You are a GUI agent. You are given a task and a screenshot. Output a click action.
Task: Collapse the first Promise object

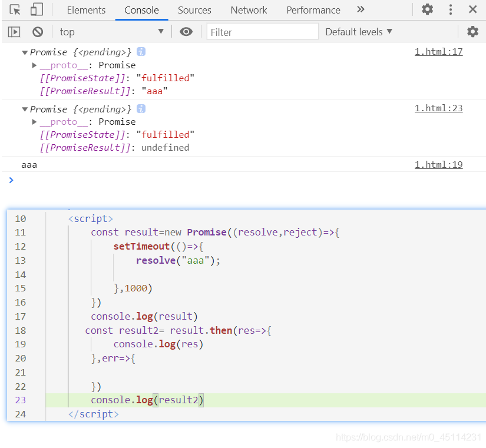[x=25, y=52]
